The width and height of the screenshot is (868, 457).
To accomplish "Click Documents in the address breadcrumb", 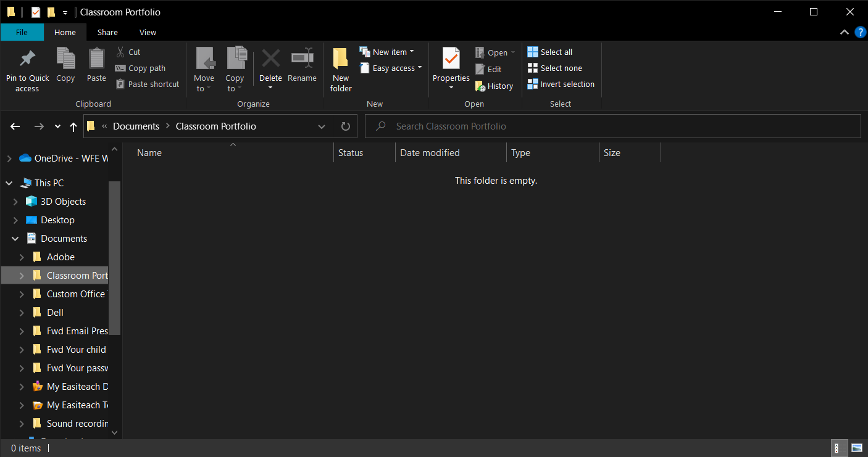I will [x=136, y=126].
